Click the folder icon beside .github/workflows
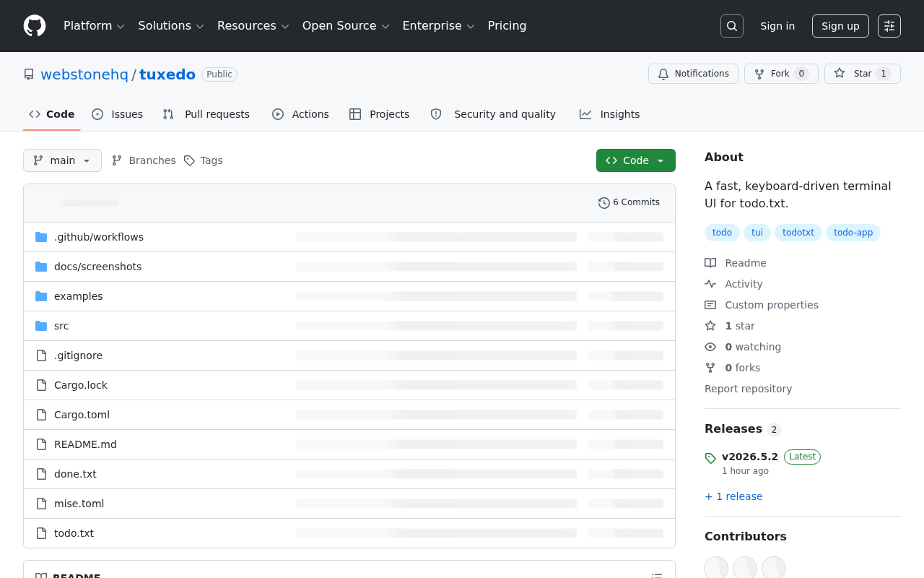This screenshot has width=924, height=578. [x=41, y=237]
